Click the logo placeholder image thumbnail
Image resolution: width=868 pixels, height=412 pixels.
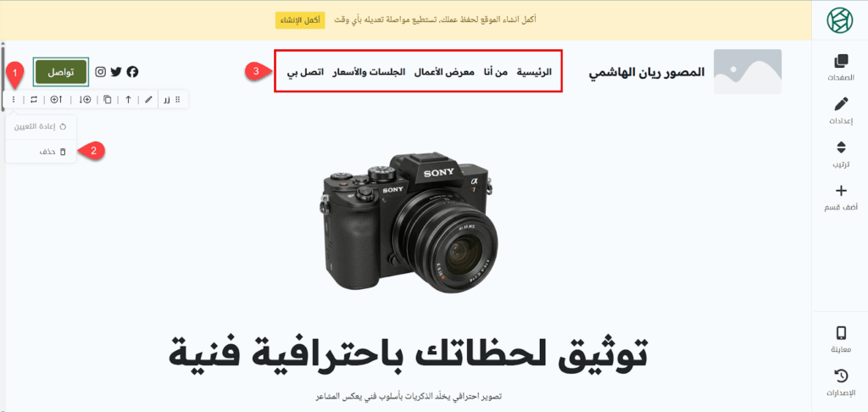tap(748, 71)
